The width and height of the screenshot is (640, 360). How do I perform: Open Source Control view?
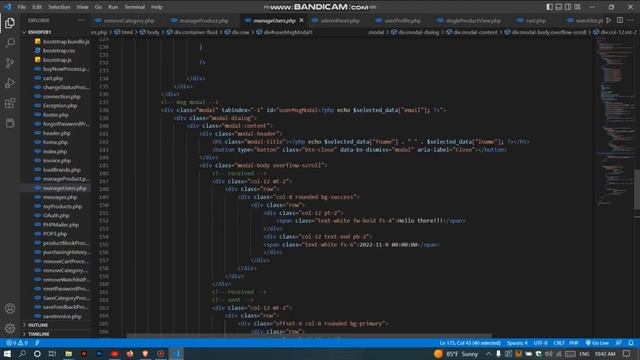click(x=10, y=63)
